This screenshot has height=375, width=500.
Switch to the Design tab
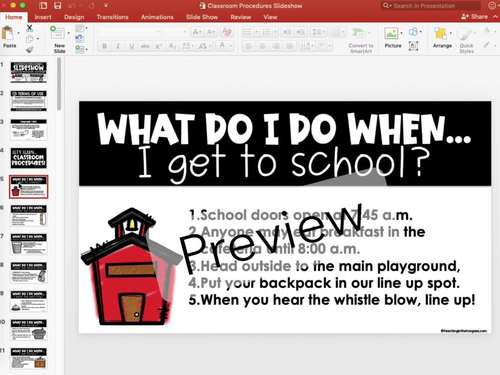(x=74, y=17)
